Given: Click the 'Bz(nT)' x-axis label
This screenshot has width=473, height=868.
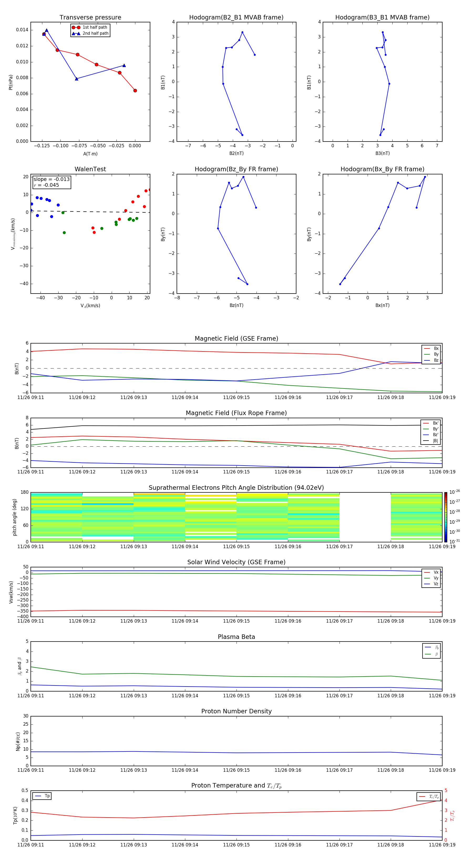Looking at the screenshot, I should 236,305.
